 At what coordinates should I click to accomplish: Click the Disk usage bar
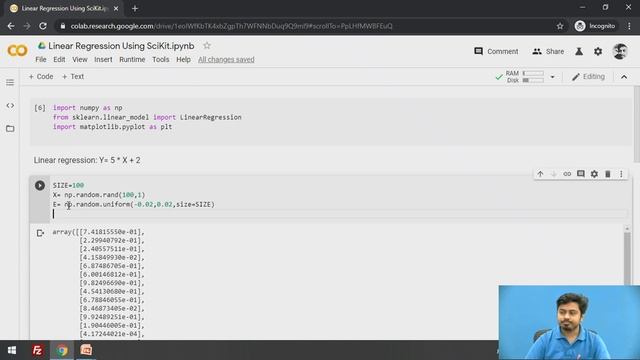pos(533,80)
